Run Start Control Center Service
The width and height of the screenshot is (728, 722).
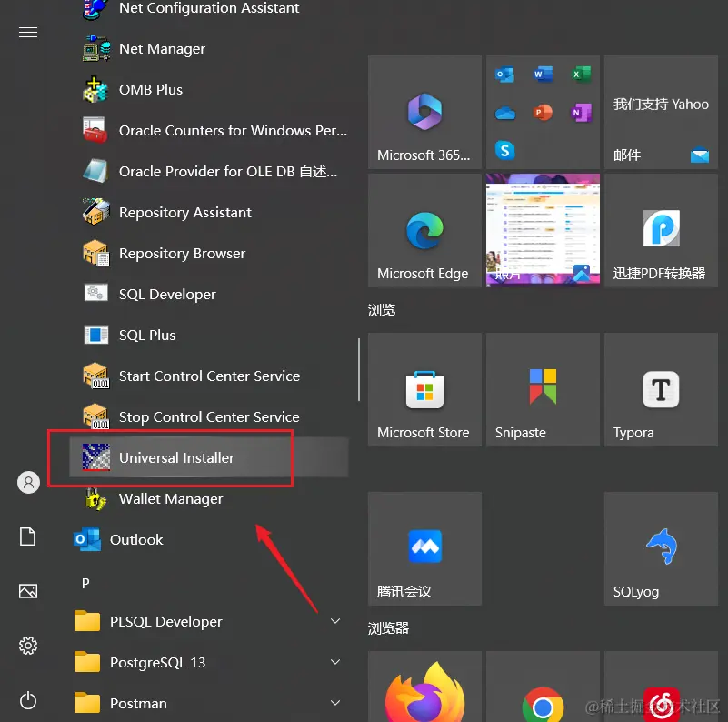(209, 376)
